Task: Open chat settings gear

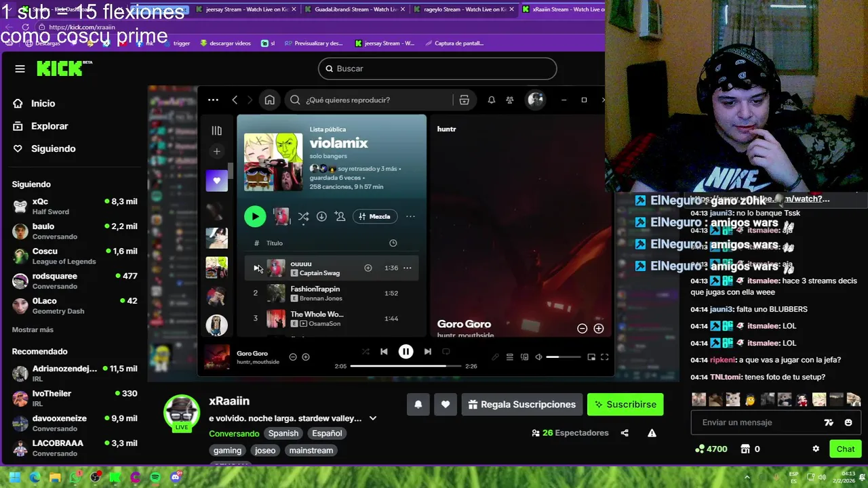Action: (816, 449)
